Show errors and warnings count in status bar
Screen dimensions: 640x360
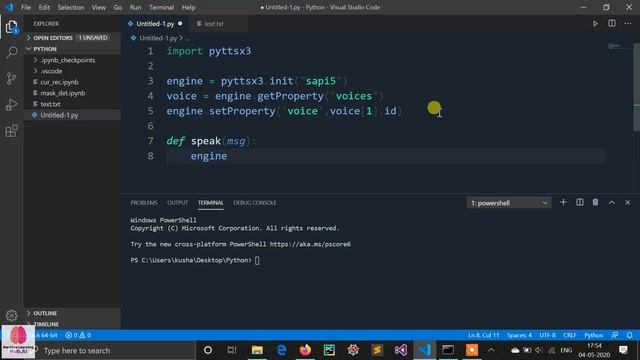coord(78,335)
